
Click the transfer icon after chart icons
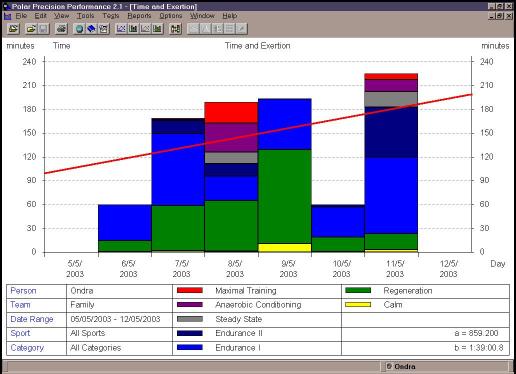tap(175, 29)
